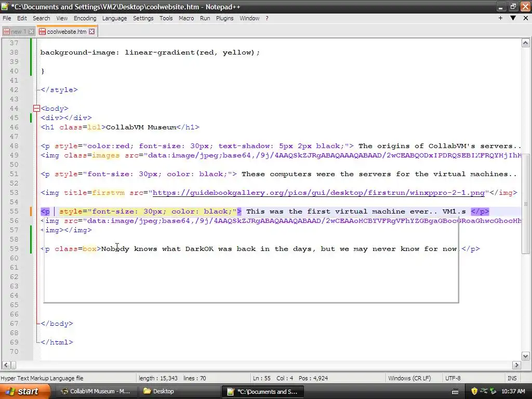Click the X icon at menu bar's right
Screen dimensions: 532x399
tap(526, 18)
